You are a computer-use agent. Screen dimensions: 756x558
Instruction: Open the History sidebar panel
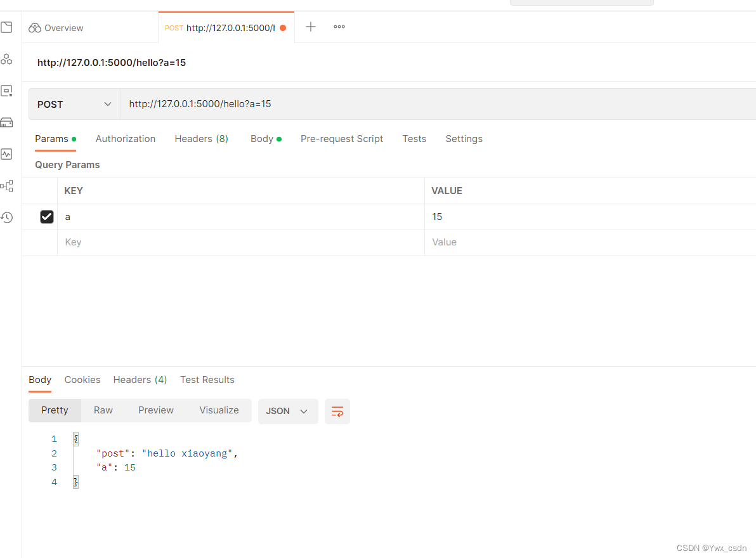click(x=7, y=217)
